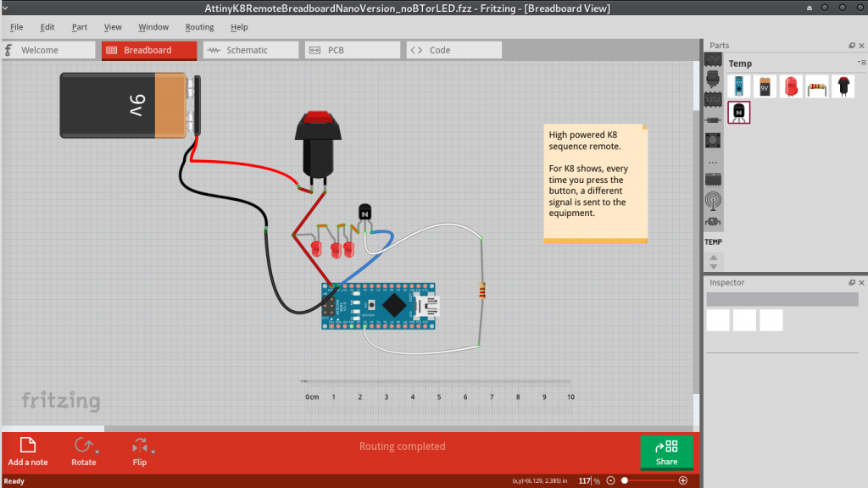Switch to the Schematic tab
The height and width of the screenshot is (488, 868).
pos(251,50)
